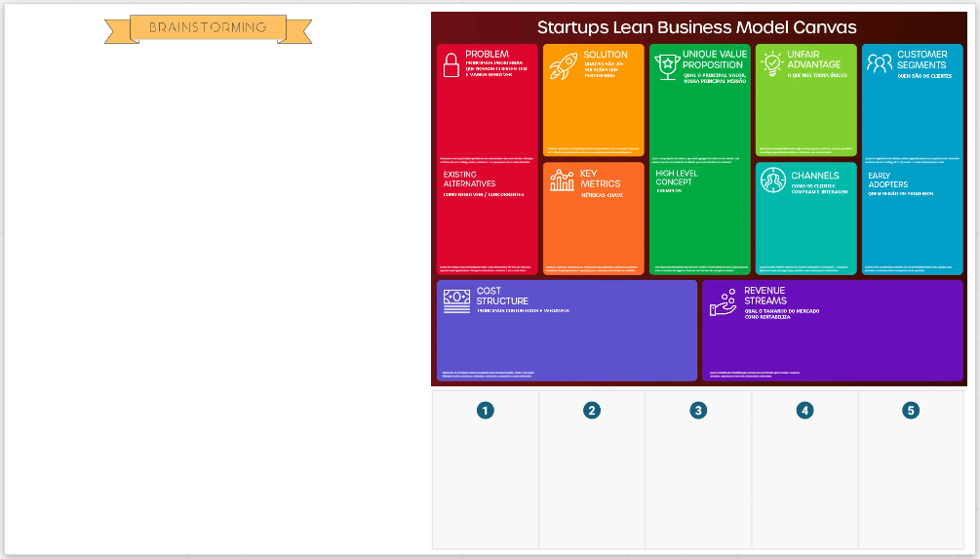Select numbered circle 5 column marker
980x559 pixels.
[911, 411]
